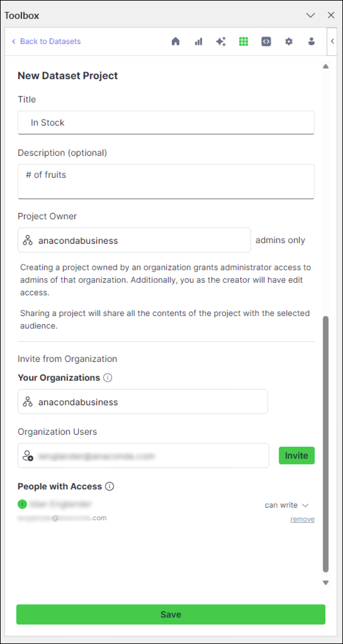Go back to Datasets
Image resolution: width=343 pixels, height=644 pixels.
(46, 41)
